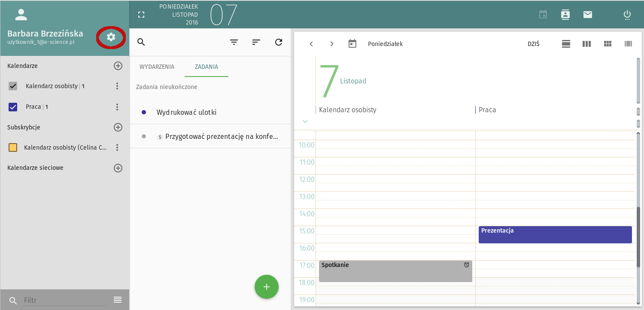The width and height of the screenshot is (644, 310).
Task: Click the Praca column header
Action: click(x=487, y=110)
